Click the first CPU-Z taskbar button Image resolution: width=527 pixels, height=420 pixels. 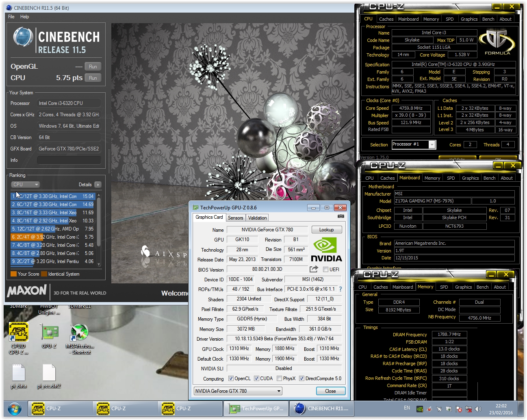tap(60, 409)
